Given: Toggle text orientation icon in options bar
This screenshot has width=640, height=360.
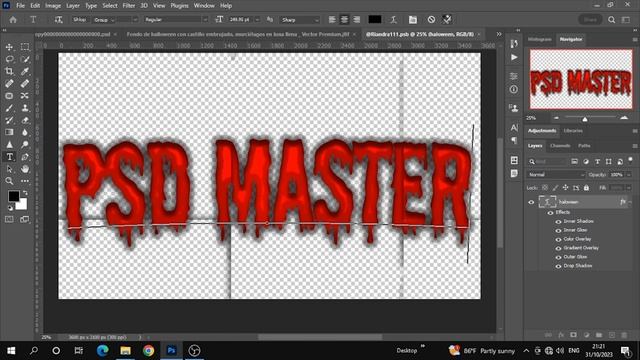Looking at the screenshot, I should 58,20.
